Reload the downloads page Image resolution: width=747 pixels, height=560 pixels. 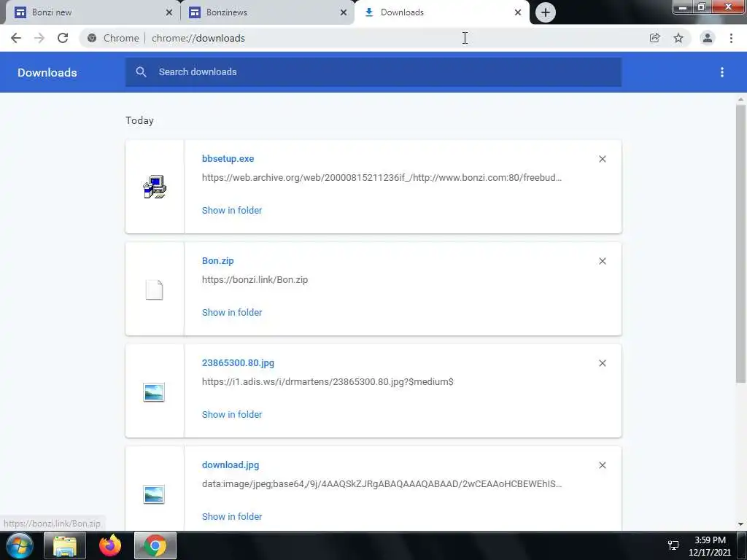click(63, 38)
